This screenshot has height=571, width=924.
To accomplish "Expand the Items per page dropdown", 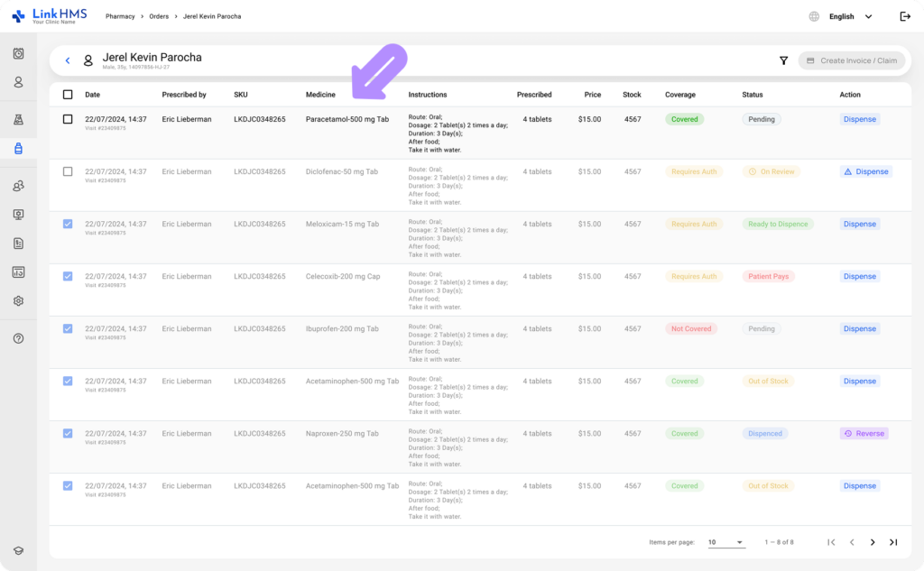I will (x=726, y=542).
